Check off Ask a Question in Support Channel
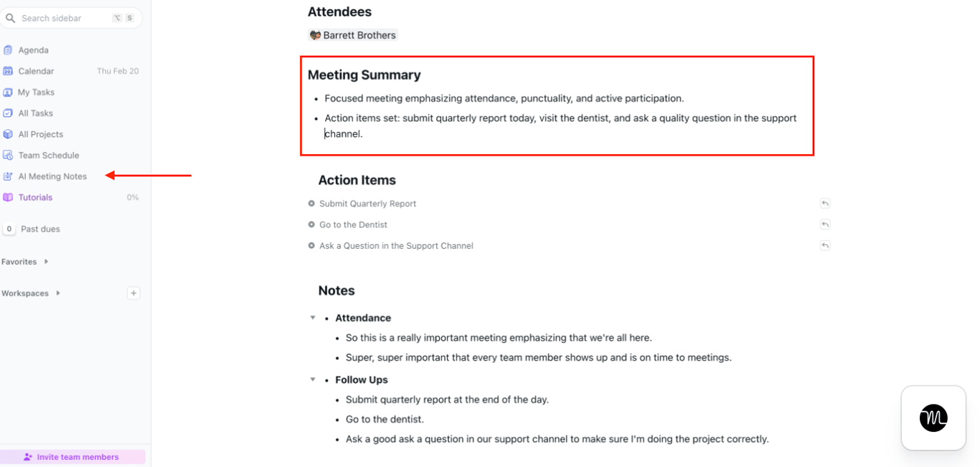The height and width of the screenshot is (467, 980). tap(311, 245)
